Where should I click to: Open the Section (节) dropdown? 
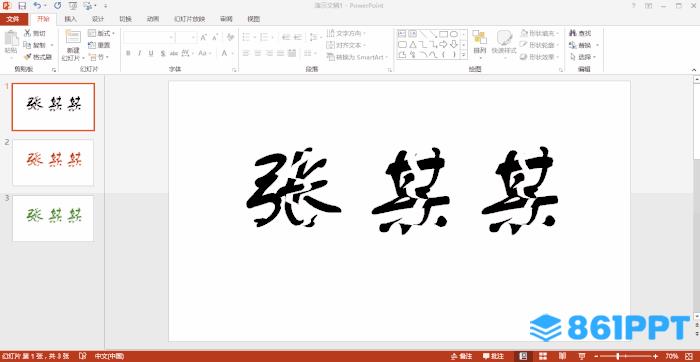point(98,57)
